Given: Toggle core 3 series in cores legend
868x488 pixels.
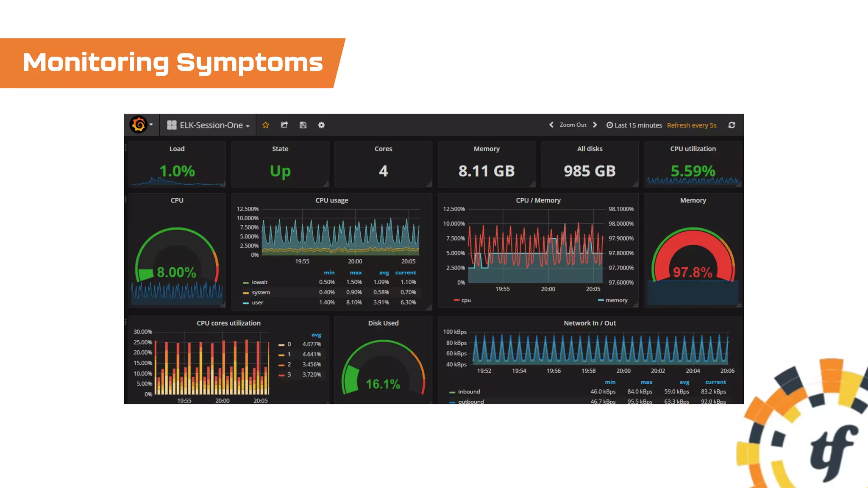Looking at the screenshot, I should pyautogui.click(x=289, y=375).
